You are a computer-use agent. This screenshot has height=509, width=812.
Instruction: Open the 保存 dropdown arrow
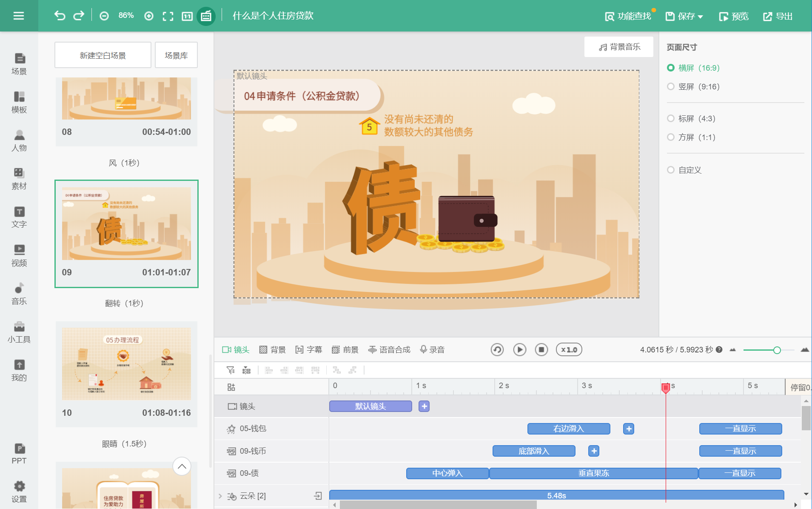[x=700, y=17]
